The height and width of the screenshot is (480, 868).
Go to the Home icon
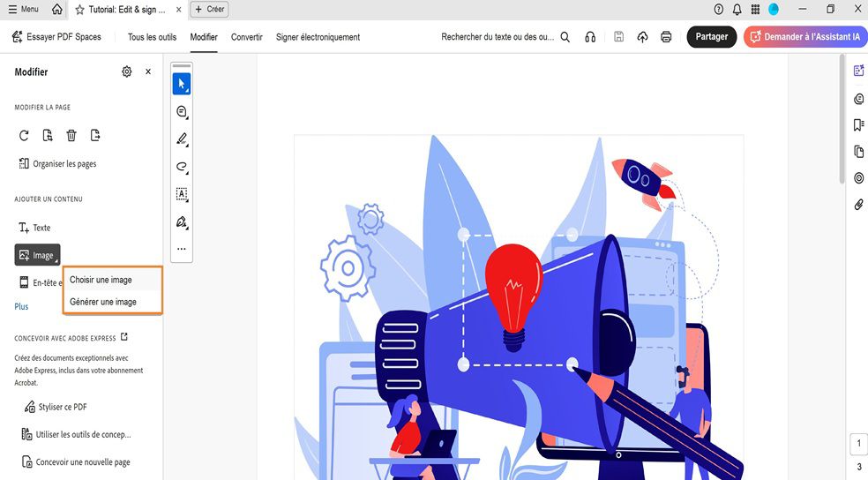click(x=57, y=10)
